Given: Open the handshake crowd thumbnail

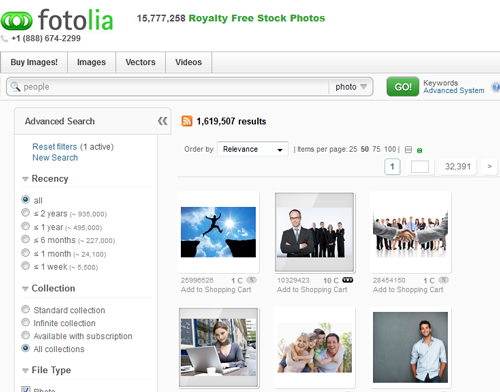Looking at the screenshot, I should click(x=410, y=232).
